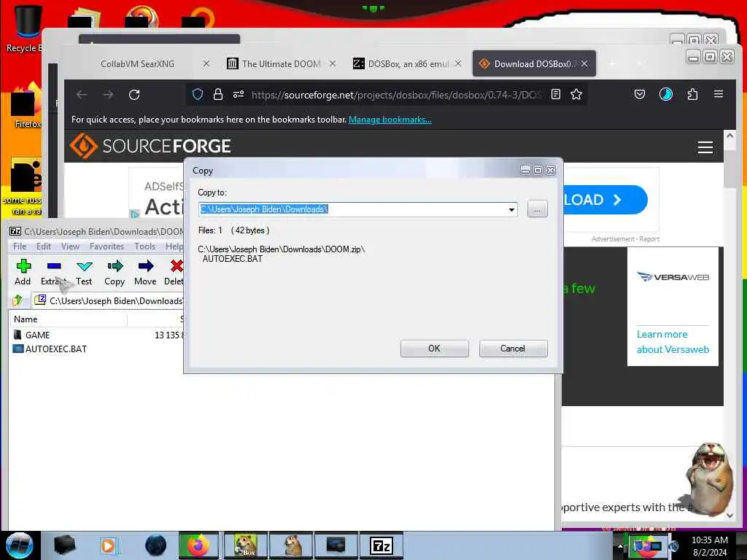Open Firefox application hamburger menu

[x=719, y=94]
